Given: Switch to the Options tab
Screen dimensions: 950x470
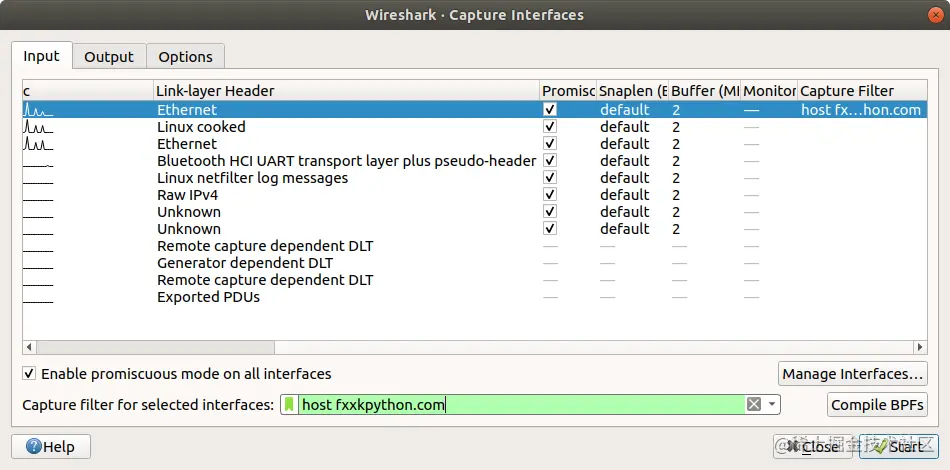Looking at the screenshot, I should click(x=185, y=56).
